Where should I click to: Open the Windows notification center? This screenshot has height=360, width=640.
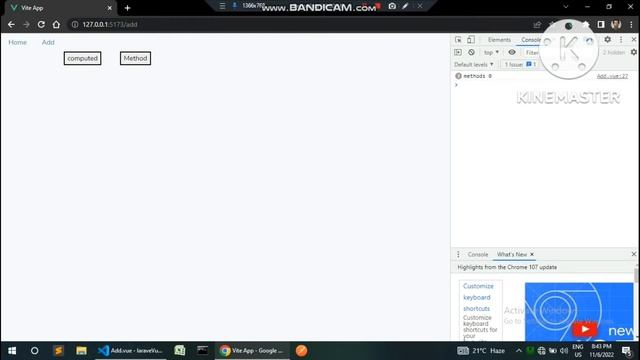pos(627,351)
